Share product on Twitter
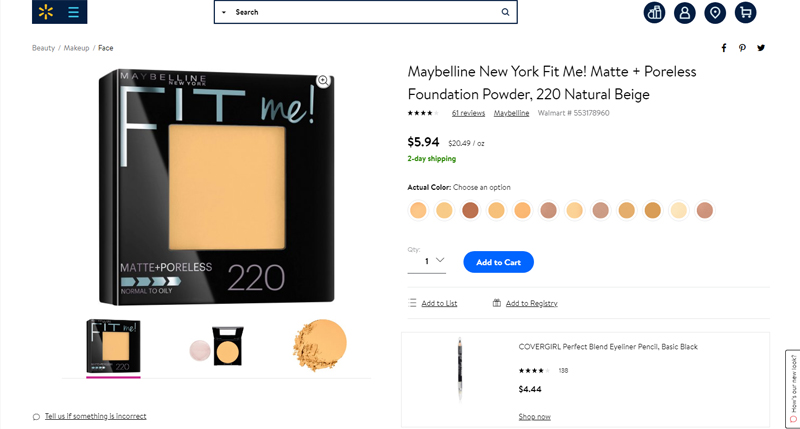800x429 pixels. (x=761, y=48)
